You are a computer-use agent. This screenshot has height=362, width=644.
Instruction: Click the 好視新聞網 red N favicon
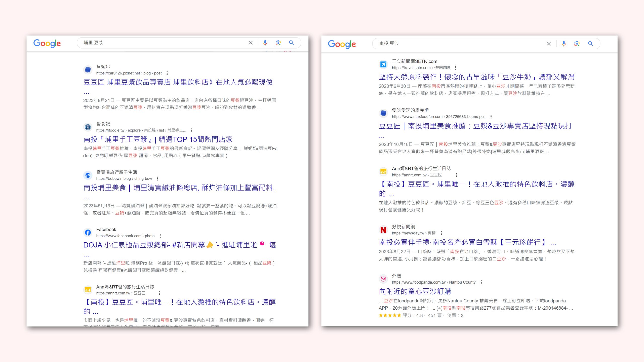tap(383, 230)
